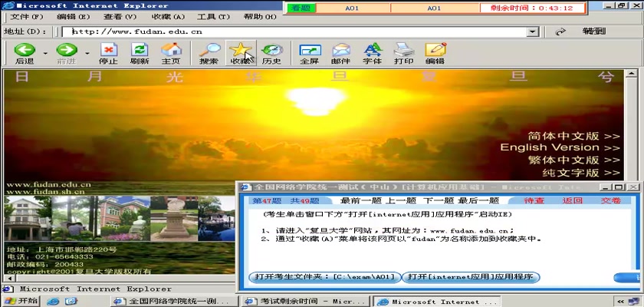Open the 查看(V) menu
This screenshot has height=307, width=644.
click(x=120, y=17)
